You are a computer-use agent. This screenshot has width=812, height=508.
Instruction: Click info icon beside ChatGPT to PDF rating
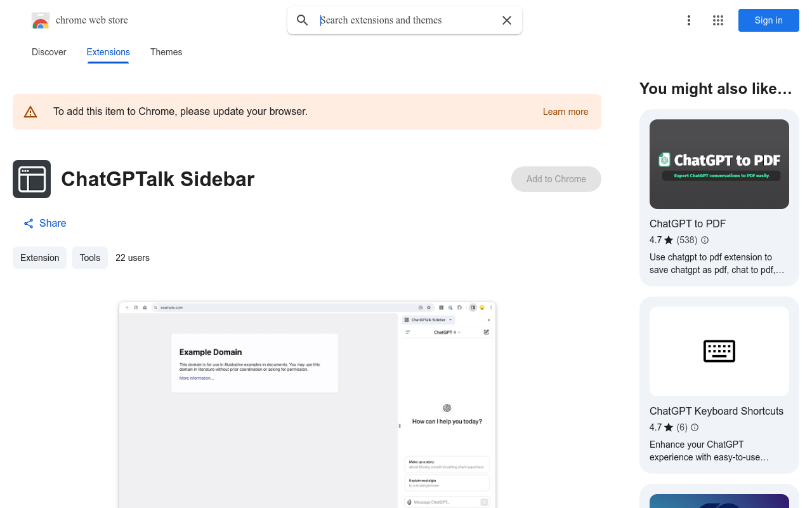705,240
